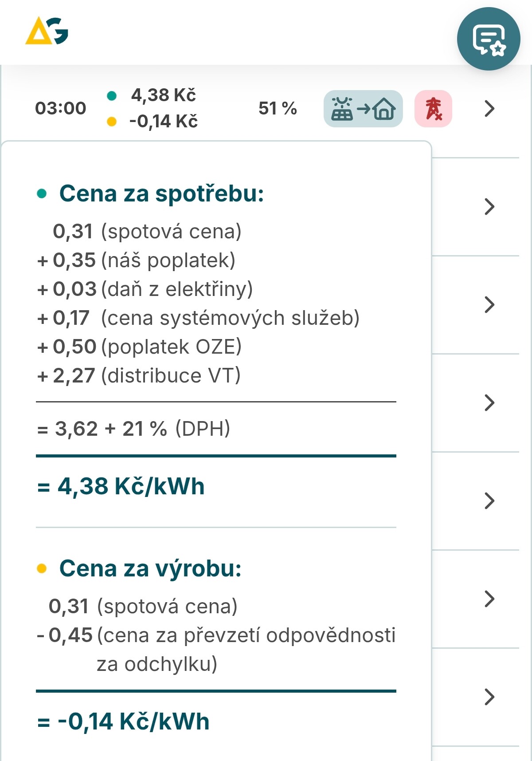
Task: Open chevron right of '4,38 Kč/kWh' total
Action: (489, 501)
